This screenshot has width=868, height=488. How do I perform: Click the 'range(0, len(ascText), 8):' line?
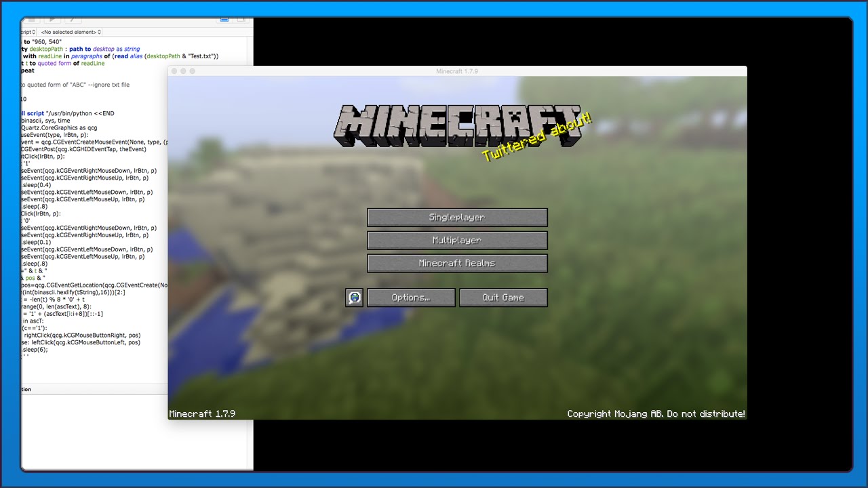(56, 306)
